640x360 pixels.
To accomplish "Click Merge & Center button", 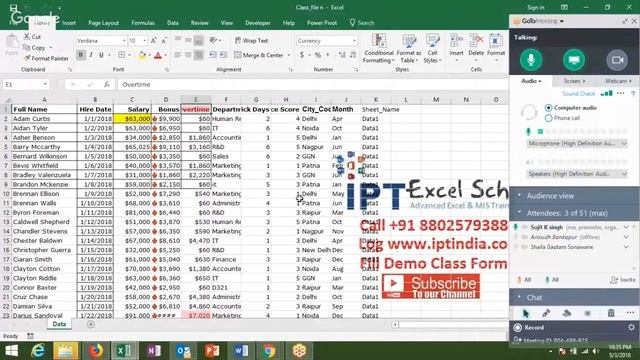I will click(x=259, y=55).
